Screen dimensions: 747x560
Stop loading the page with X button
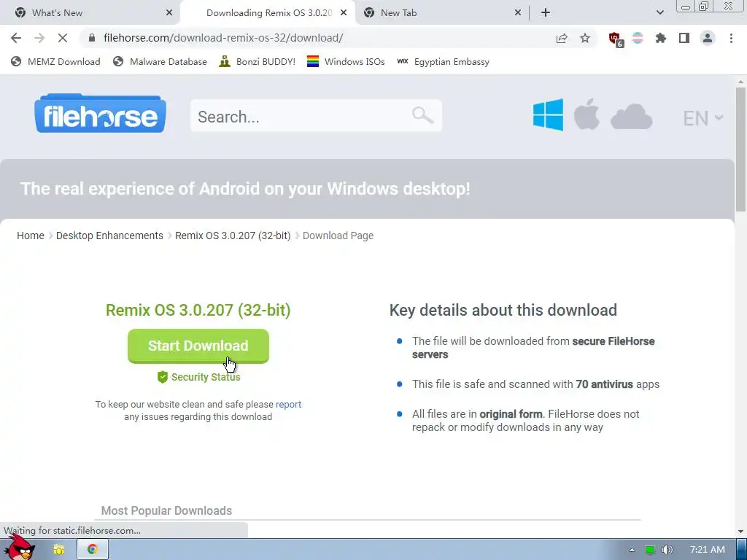click(x=63, y=38)
